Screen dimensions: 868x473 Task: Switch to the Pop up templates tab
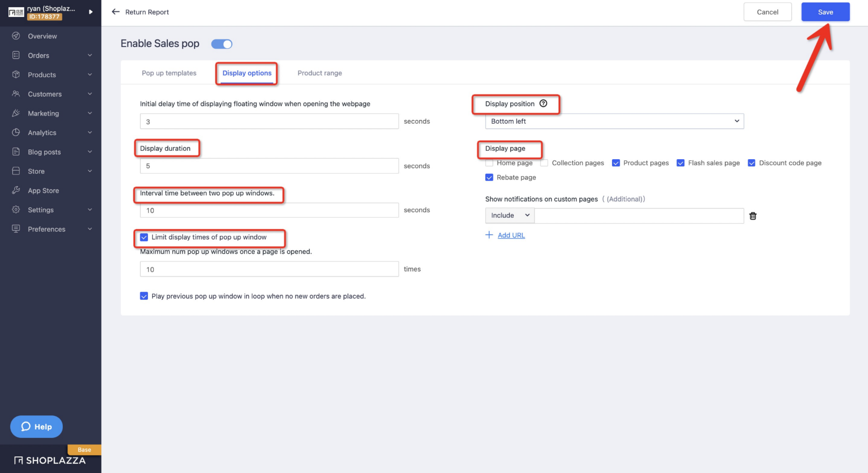point(169,73)
